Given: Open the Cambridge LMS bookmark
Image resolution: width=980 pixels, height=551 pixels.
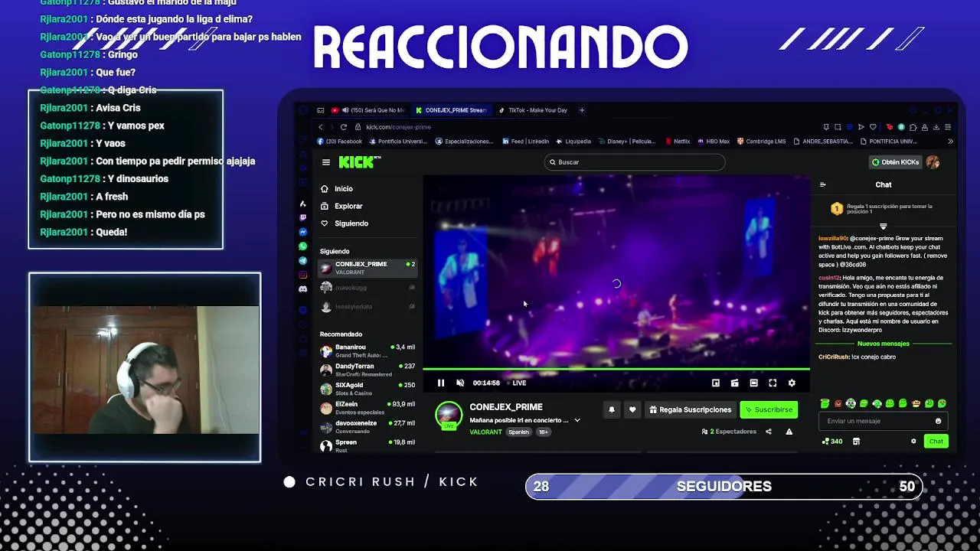Looking at the screenshot, I should 762,142.
